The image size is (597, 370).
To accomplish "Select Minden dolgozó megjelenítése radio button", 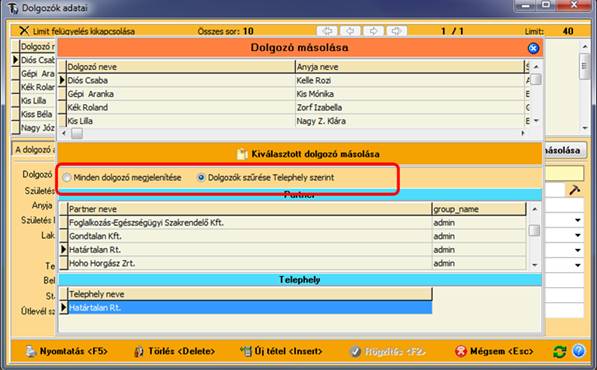I will [67, 178].
